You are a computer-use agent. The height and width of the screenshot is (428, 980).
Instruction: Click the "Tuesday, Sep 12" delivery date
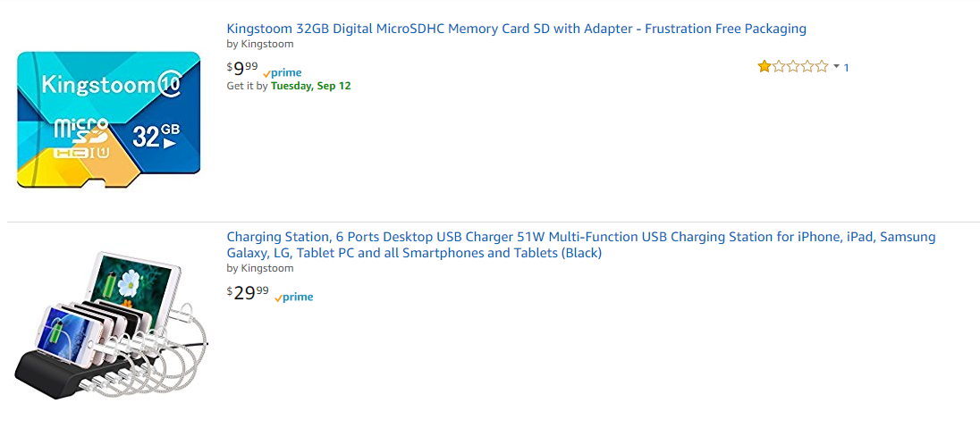click(310, 86)
